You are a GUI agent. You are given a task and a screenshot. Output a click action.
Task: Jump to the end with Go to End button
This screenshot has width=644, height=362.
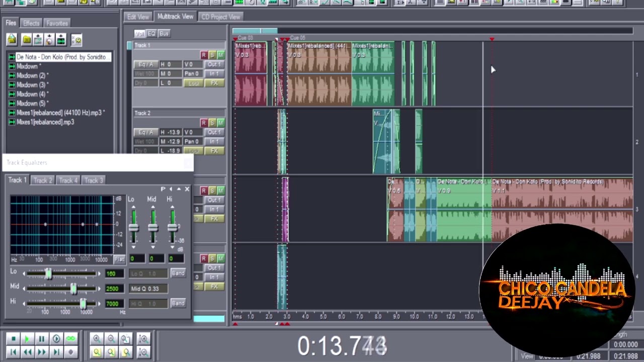click(x=56, y=352)
